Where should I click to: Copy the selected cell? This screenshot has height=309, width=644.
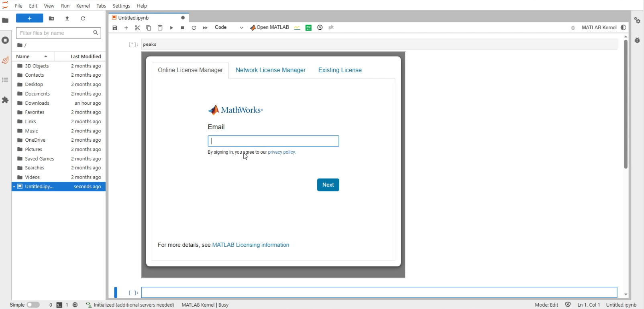(149, 28)
